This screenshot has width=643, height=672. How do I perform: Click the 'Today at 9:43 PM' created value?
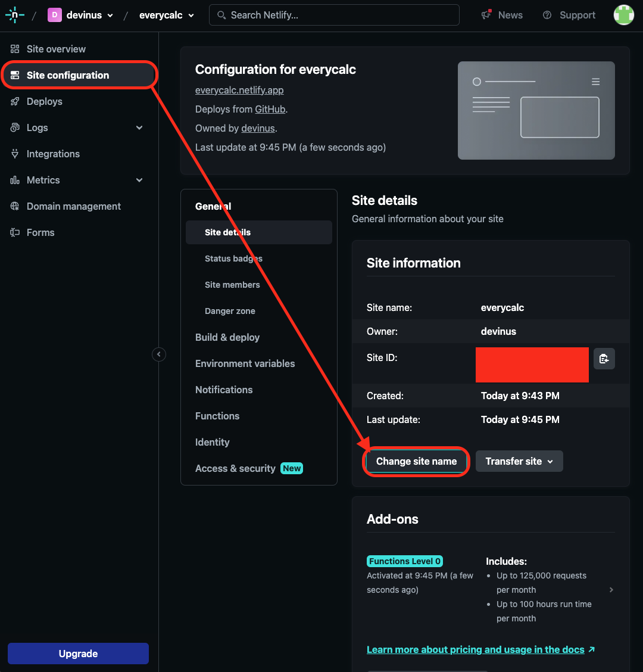[x=520, y=396]
